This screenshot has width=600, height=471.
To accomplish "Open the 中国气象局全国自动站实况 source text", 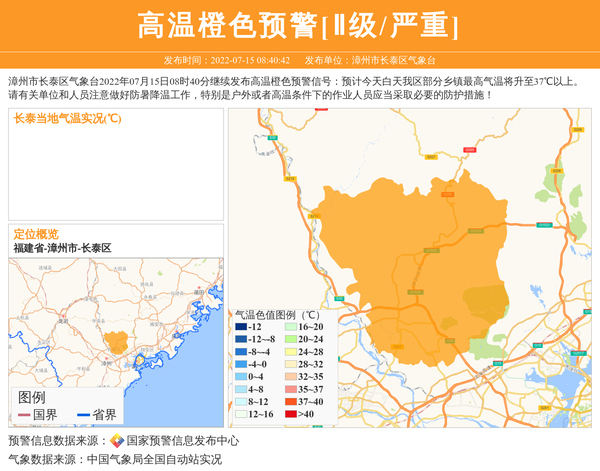I will click(x=154, y=460).
